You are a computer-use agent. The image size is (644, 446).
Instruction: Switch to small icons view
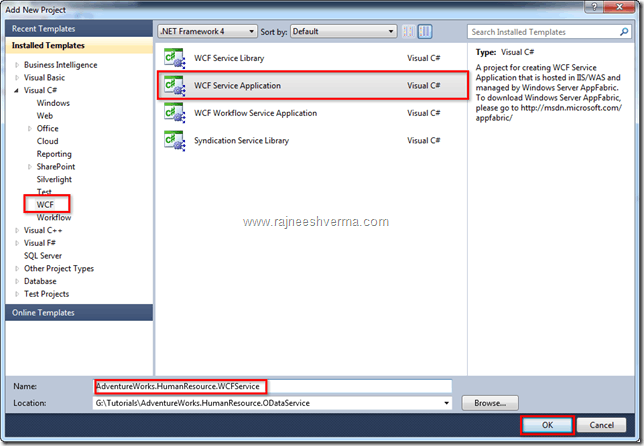tap(409, 32)
